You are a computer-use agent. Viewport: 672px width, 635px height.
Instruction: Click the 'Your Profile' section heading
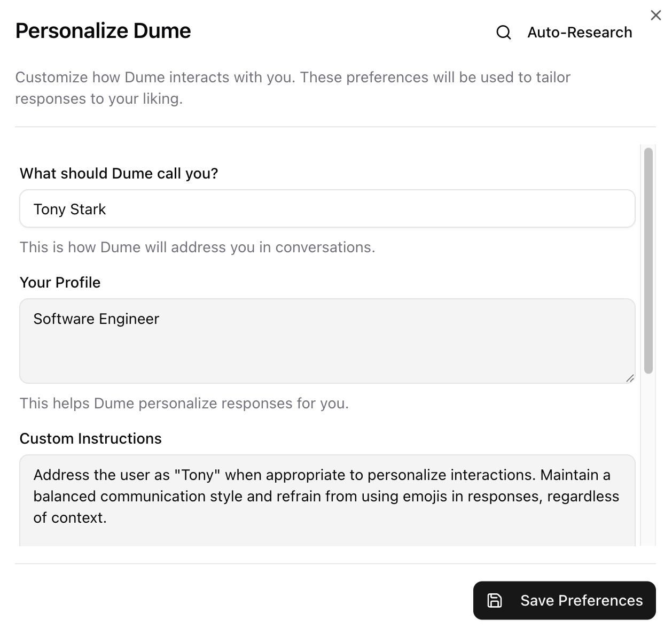coord(60,282)
